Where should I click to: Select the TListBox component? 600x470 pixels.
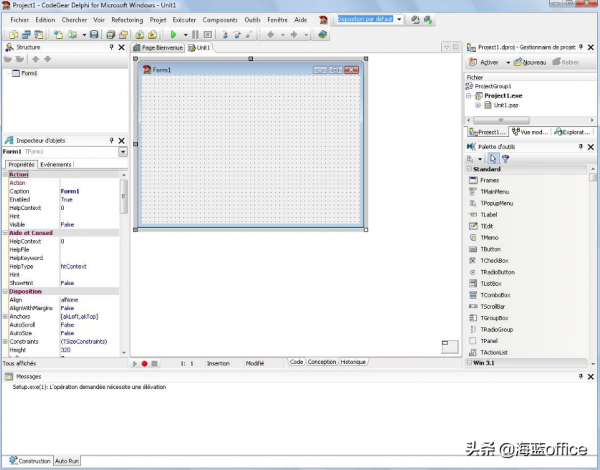pyautogui.click(x=491, y=283)
